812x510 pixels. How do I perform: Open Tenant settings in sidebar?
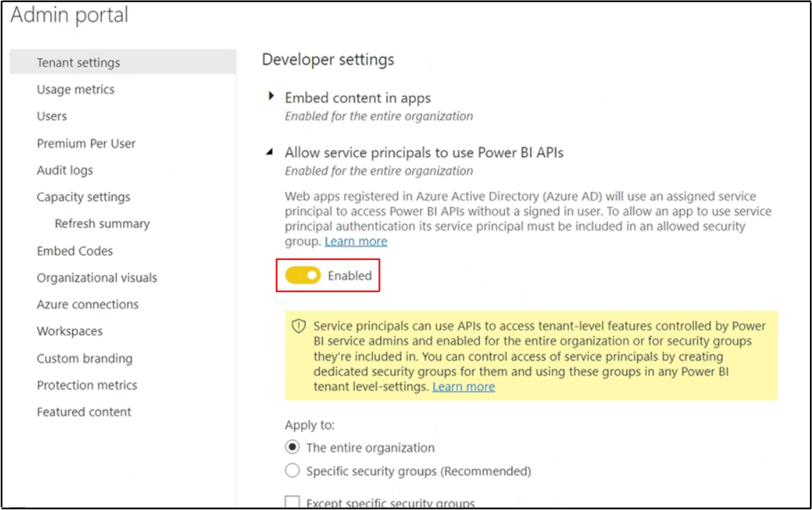[79, 63]
